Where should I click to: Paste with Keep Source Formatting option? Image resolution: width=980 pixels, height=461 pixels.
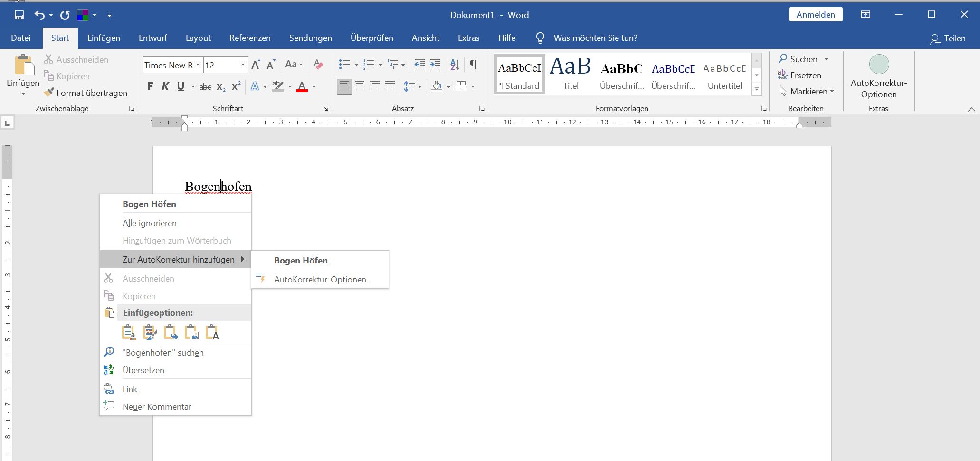point(129,332)
